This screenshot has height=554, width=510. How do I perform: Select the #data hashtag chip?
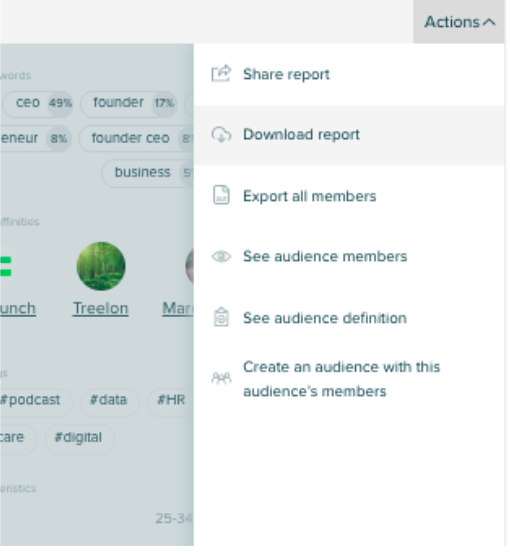[109, 400]
